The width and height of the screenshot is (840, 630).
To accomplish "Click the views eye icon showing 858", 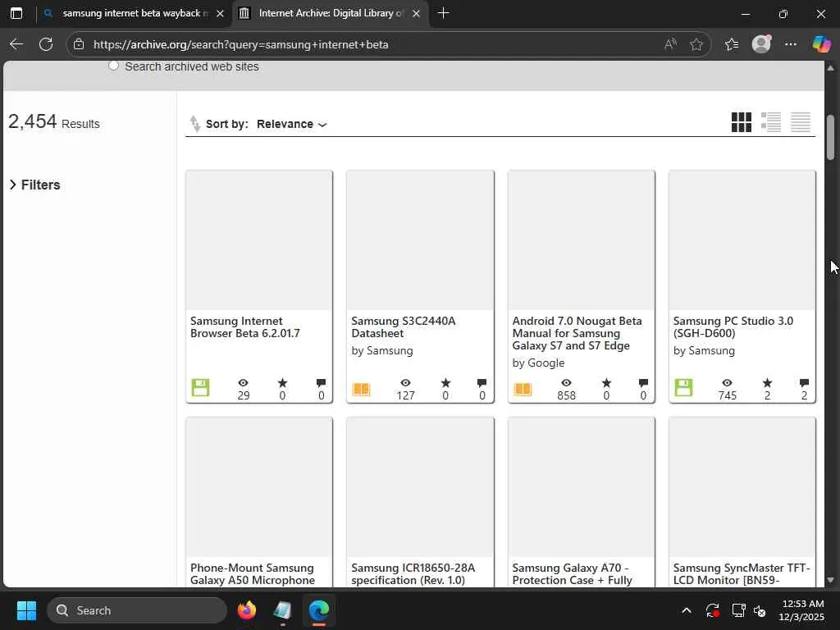I will pyautogui.click(x=566, y=382).
